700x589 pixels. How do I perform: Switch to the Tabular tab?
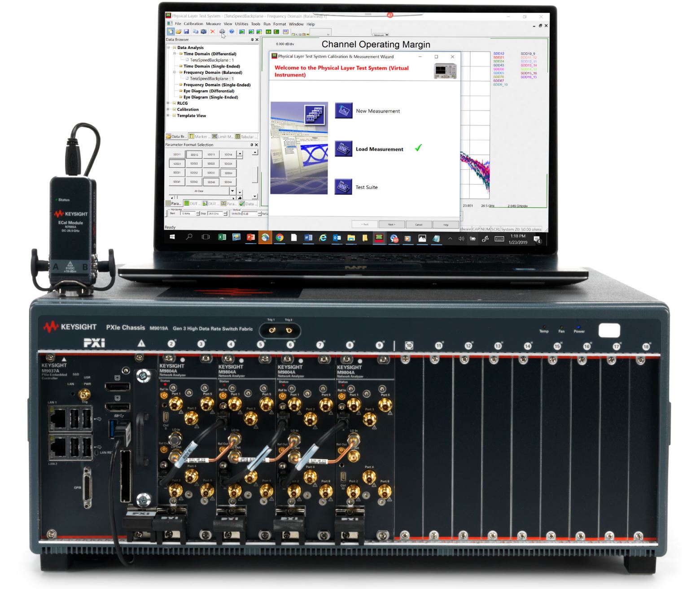(x=246, y=136)
